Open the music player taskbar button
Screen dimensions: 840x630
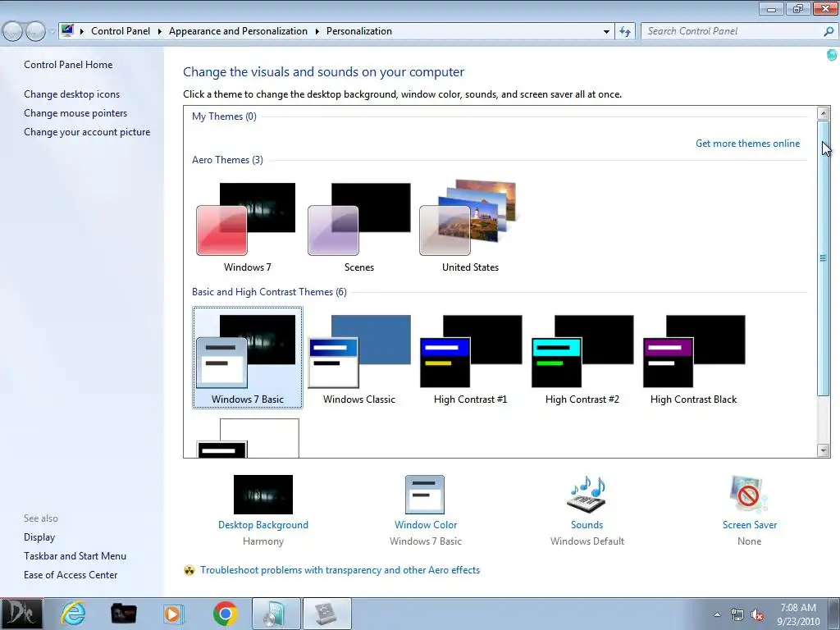click(x=276, y=614)
